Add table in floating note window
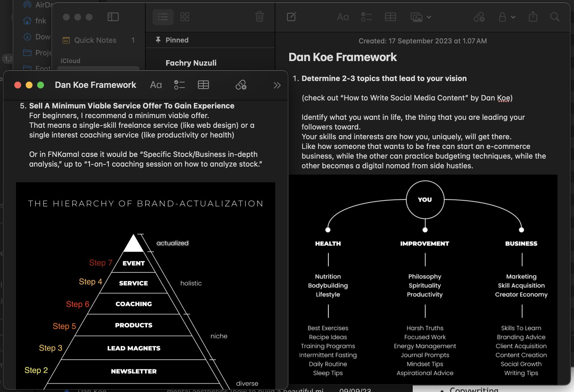The width and height of the screenshot is (574, 392). (203, 85)
